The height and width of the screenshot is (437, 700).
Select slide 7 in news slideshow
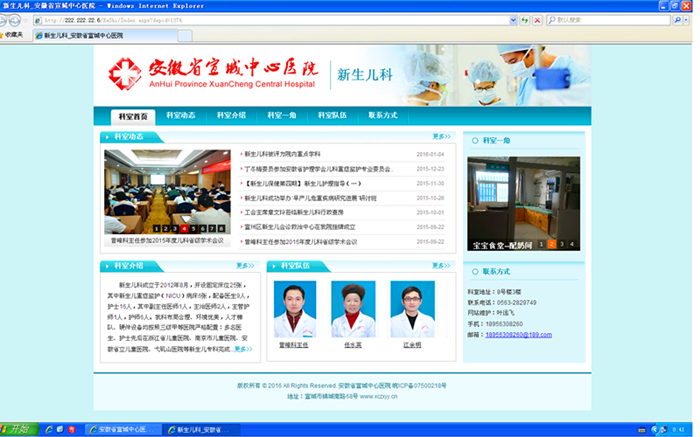[212, 229]
